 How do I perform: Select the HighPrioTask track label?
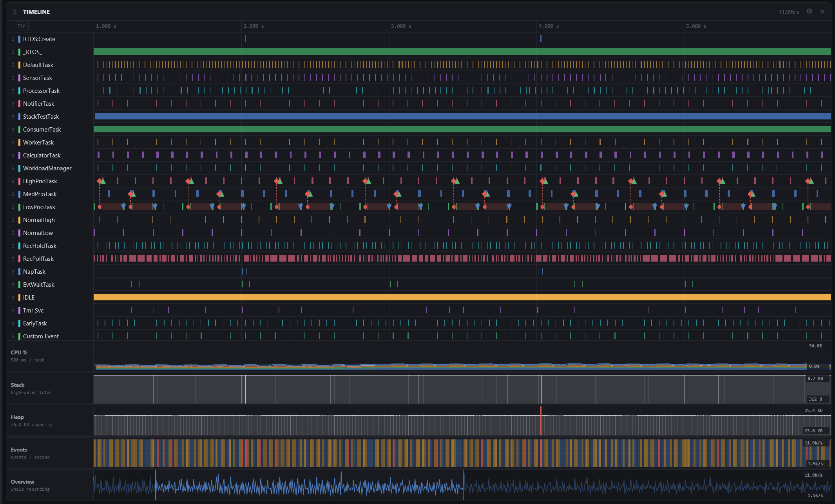pyautogui.click(x=40, y=181)
